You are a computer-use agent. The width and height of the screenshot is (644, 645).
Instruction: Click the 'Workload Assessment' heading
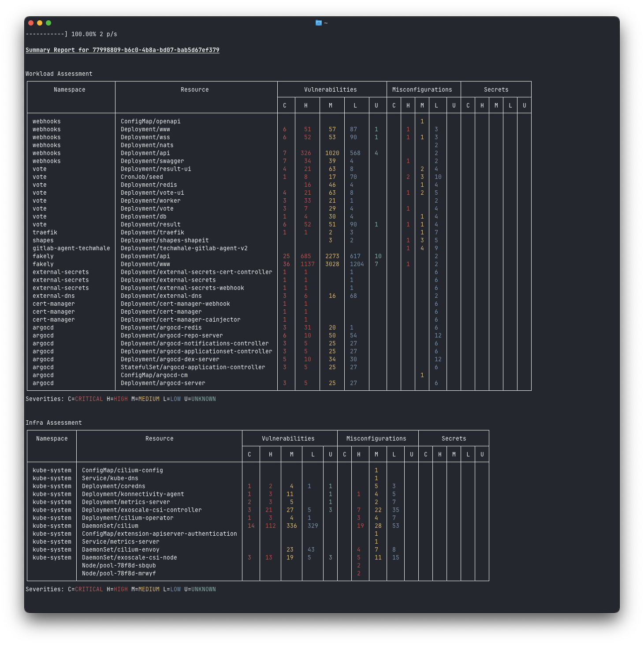(x=59, y=74)
